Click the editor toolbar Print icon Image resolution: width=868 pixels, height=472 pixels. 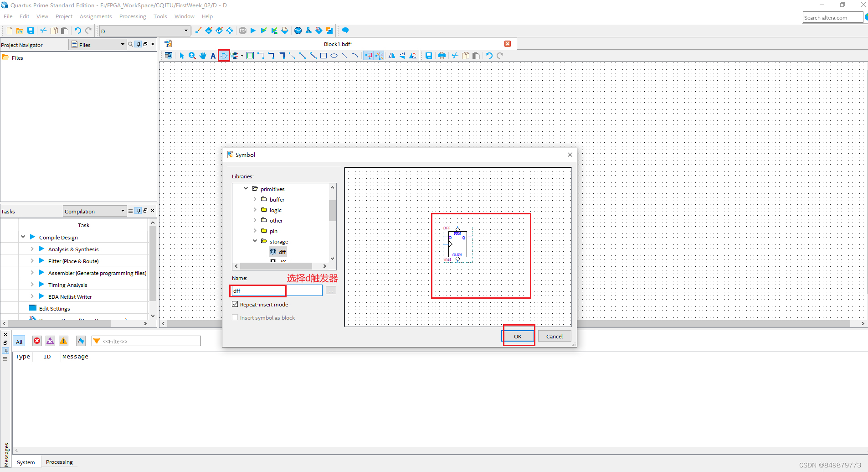pos(442,56)
